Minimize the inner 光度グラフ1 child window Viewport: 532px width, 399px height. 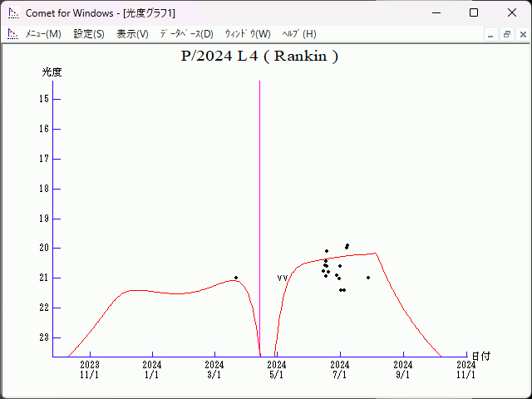click(x=491, y=34)
